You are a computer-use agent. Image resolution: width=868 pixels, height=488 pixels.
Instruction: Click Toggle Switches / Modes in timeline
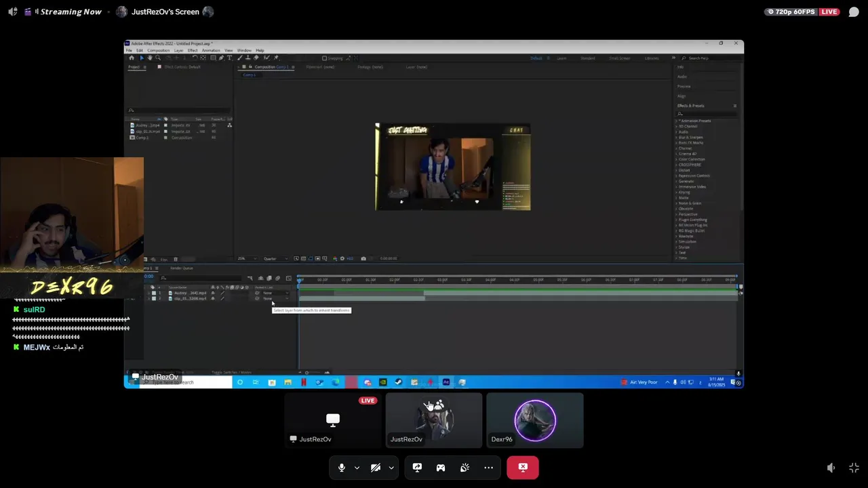(232, 372)
